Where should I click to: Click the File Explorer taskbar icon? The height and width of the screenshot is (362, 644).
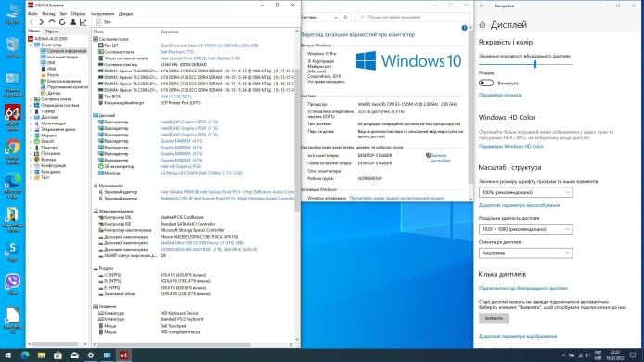point(41,356)
